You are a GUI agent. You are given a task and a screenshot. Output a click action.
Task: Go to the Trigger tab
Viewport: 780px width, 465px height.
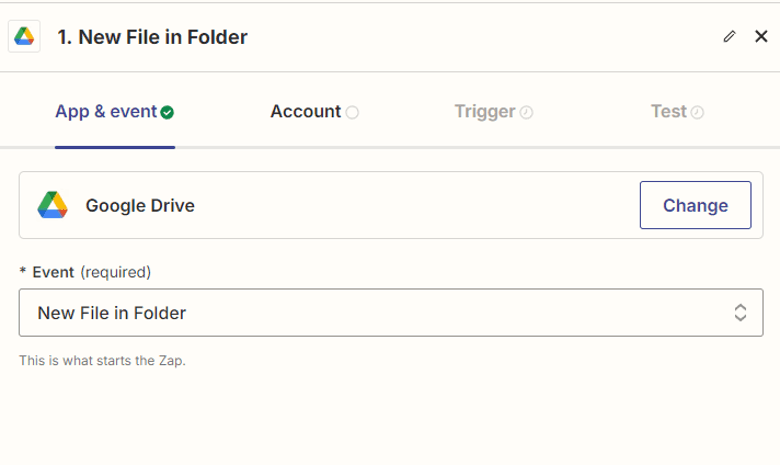click(x=484, y=111)
